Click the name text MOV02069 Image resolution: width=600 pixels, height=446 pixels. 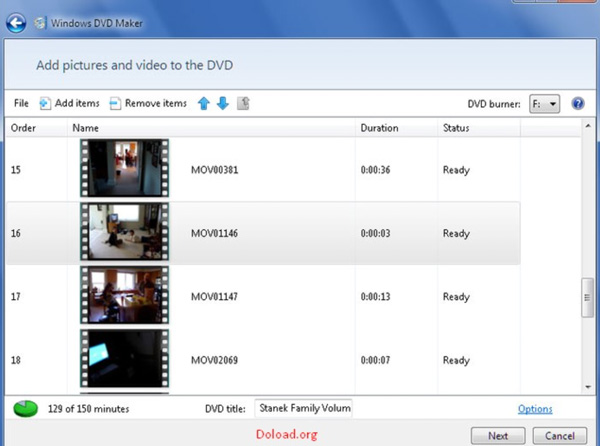pos(214,360)
